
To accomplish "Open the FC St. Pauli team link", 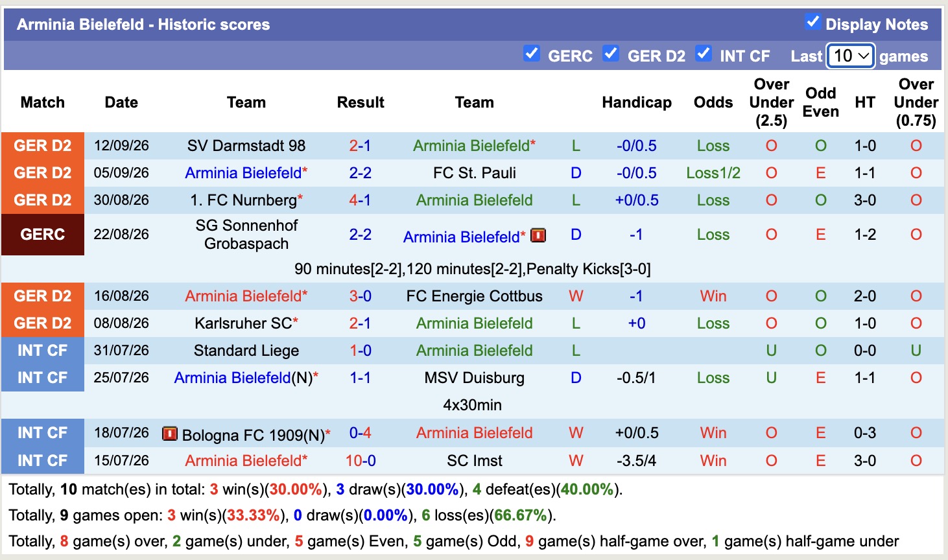I will click(475, 173).
